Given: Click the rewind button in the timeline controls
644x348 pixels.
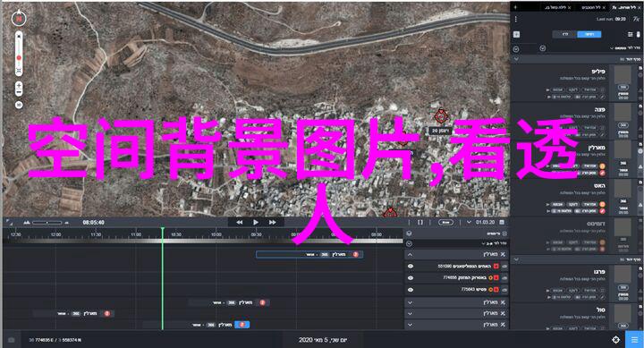Looking at the screenshot, I should (239, 222).
